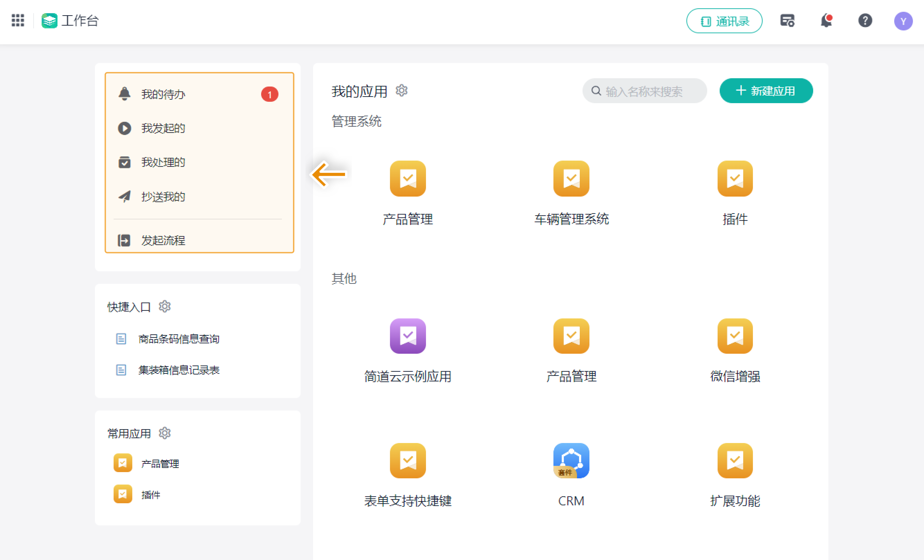Viewport: 924px width, 560px height.
Task: Open 产品管理 app under 管理系统
Action: 408,193
